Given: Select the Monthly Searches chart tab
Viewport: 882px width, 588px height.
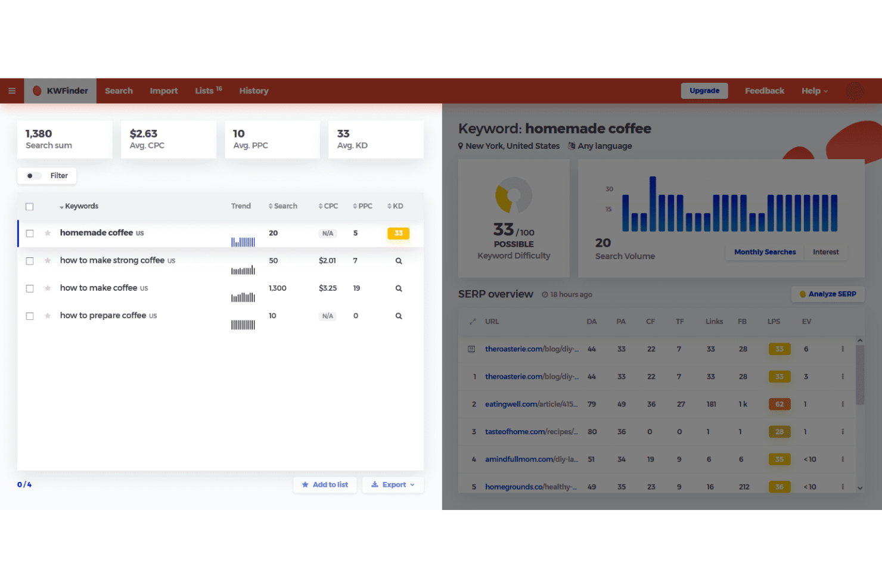Looking at the screenshot, I should pos(765,252).
